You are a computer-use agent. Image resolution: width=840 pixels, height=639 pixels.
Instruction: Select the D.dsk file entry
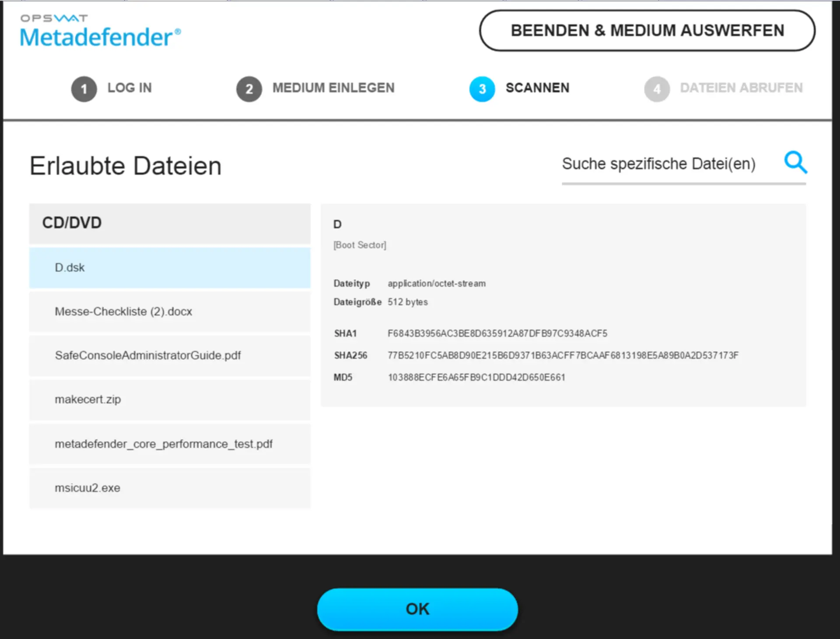pyautogui.click(x=170, y=267)
